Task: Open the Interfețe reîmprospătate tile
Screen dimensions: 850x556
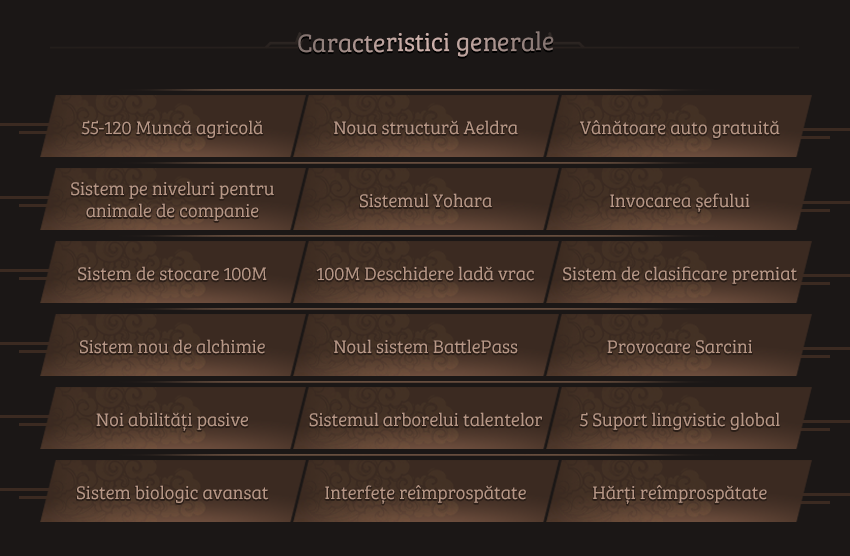Action: (426, 492)
